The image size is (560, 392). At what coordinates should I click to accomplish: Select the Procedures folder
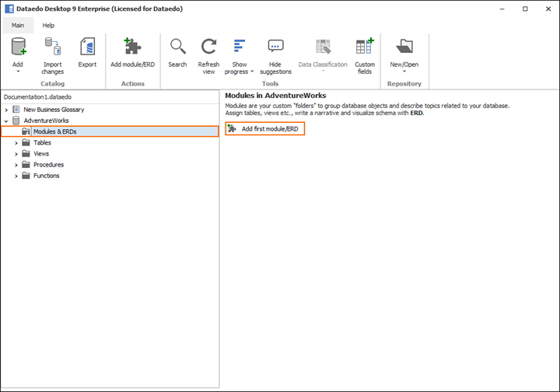(x=48, y=165)
